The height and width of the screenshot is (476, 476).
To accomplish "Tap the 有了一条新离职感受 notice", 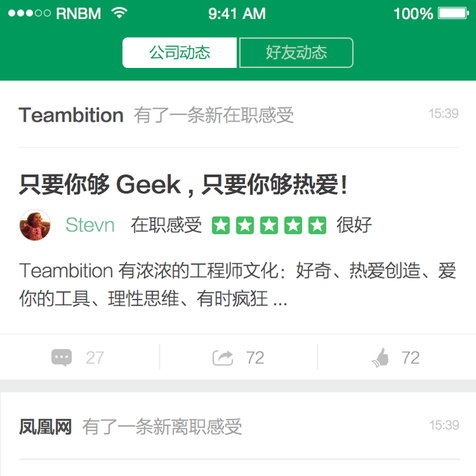I will pos(162,427).
